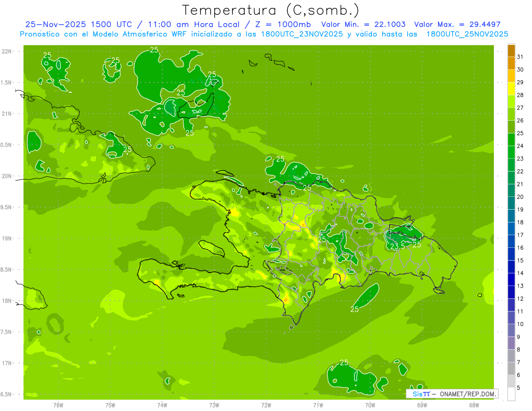Click the legend value '31'

pos(520,57)
